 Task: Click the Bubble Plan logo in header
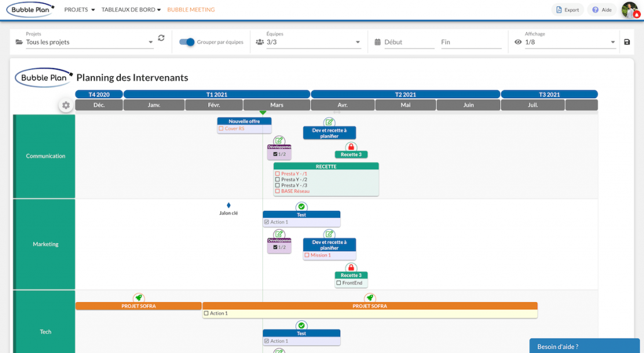point(30,9)
